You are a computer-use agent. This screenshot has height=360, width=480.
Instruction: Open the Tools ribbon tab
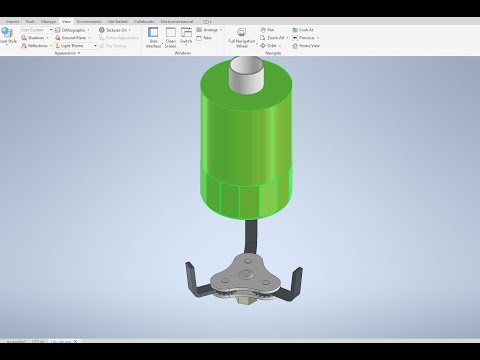click(x=30, y=21)
